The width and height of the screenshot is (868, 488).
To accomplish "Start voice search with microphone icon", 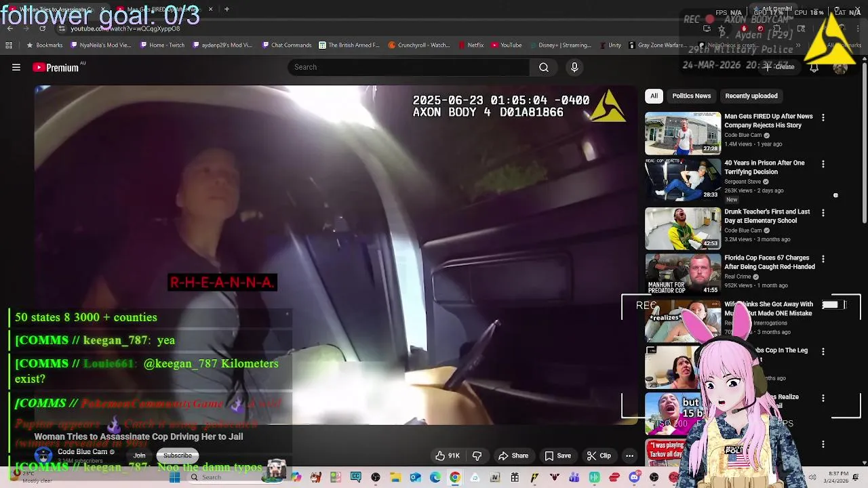I will click(x=574, y=67).
